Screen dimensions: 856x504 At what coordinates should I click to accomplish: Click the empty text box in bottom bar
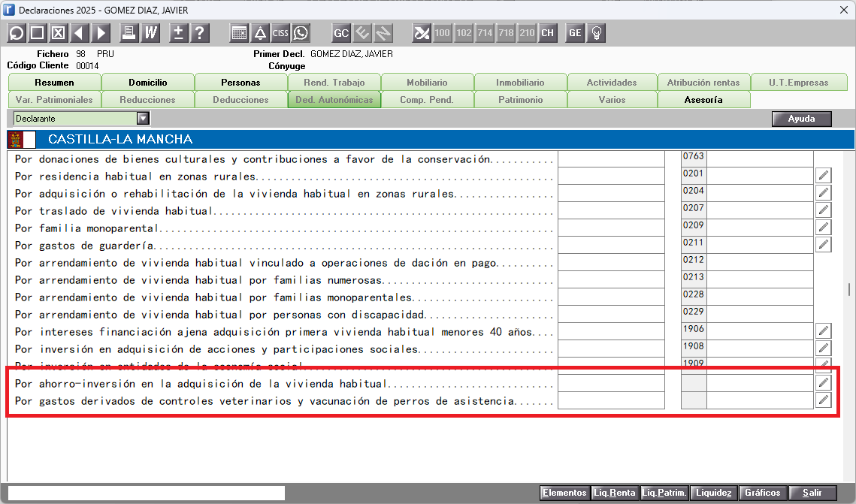point(147,493)
